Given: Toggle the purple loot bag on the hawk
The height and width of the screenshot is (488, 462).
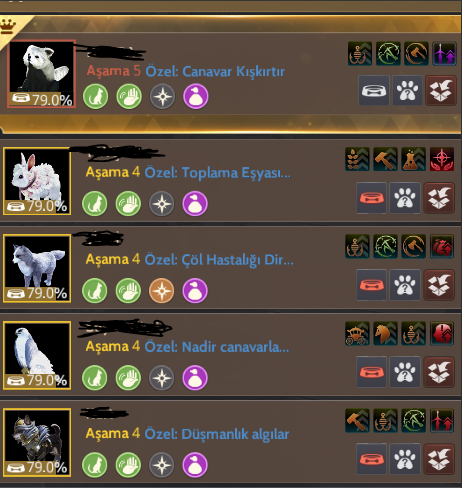Looking at the screenshot, I should tap(195, 378).
